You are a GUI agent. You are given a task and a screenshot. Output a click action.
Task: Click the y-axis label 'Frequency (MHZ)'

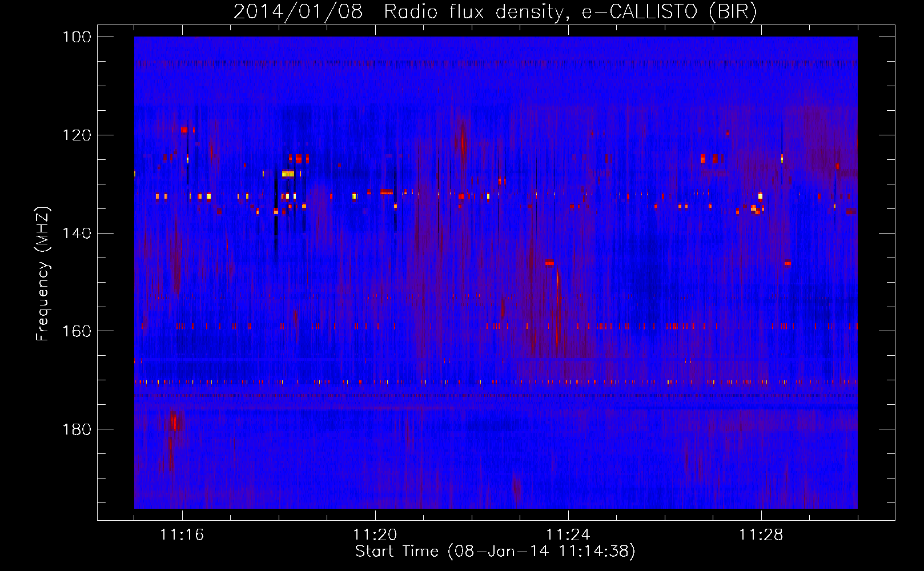click(43, 274)
